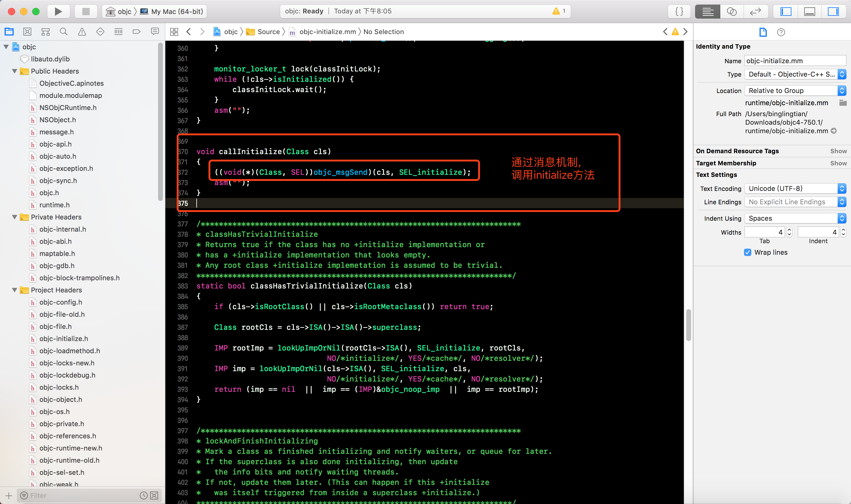This screenshot has height=504, width=851.
Task: Open the Text Encoding dropdown
Action: (795, 188)
